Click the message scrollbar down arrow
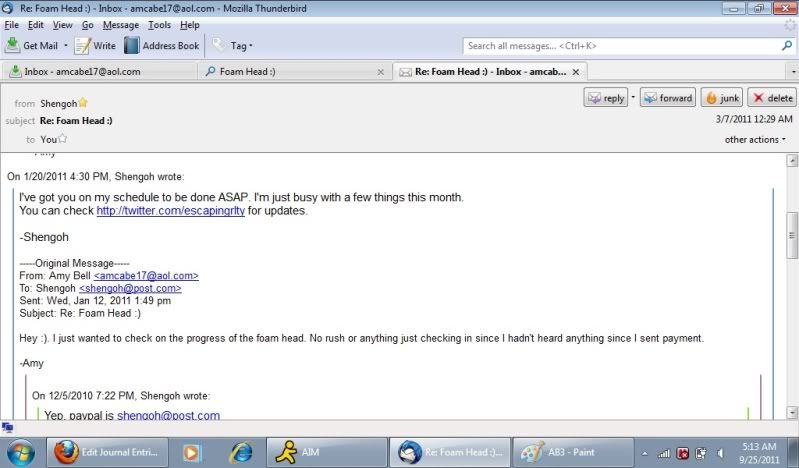The image size is (799, 468). (792, 412)
